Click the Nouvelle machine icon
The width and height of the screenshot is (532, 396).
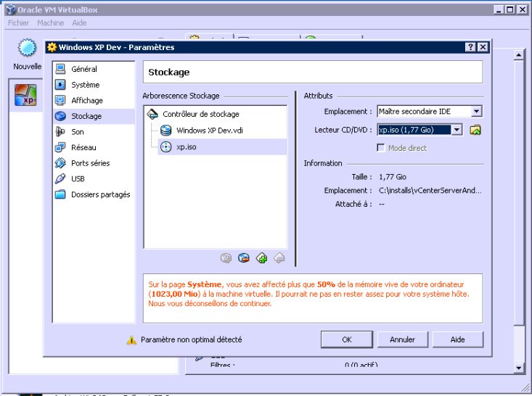coord(27,49)
